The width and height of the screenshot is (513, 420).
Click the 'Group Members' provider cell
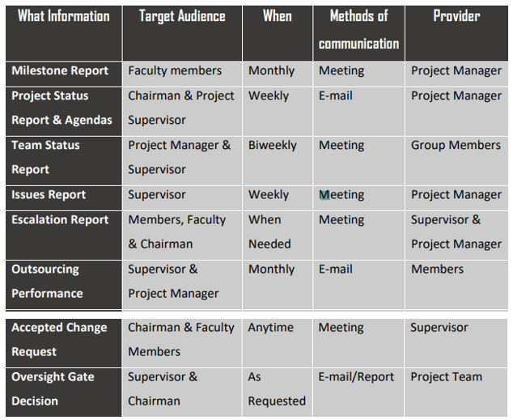point(456,161)
